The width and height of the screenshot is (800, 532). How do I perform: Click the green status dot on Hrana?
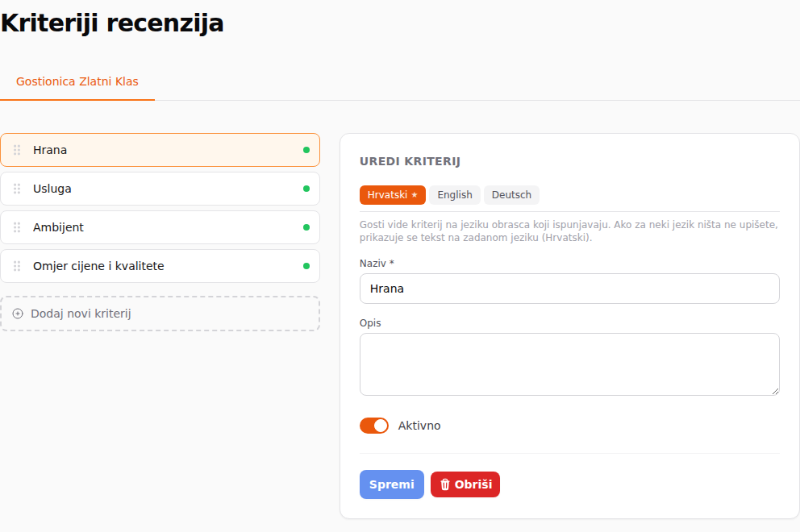[306, 150]
